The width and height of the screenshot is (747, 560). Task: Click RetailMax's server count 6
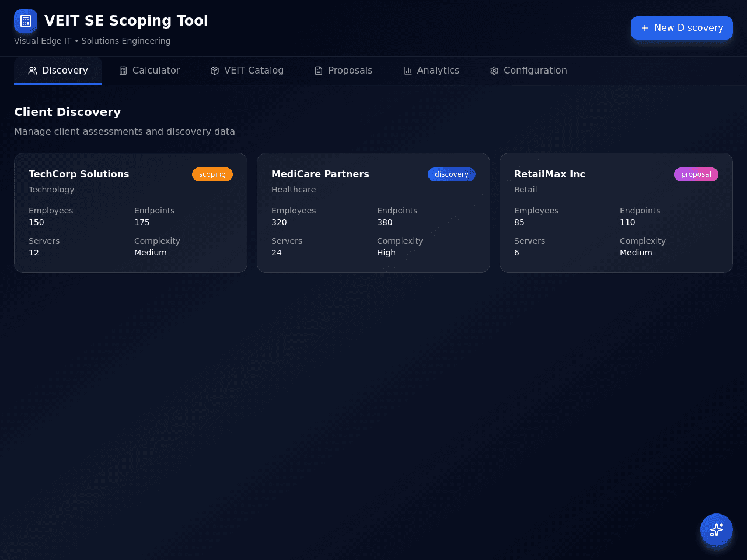516,253
